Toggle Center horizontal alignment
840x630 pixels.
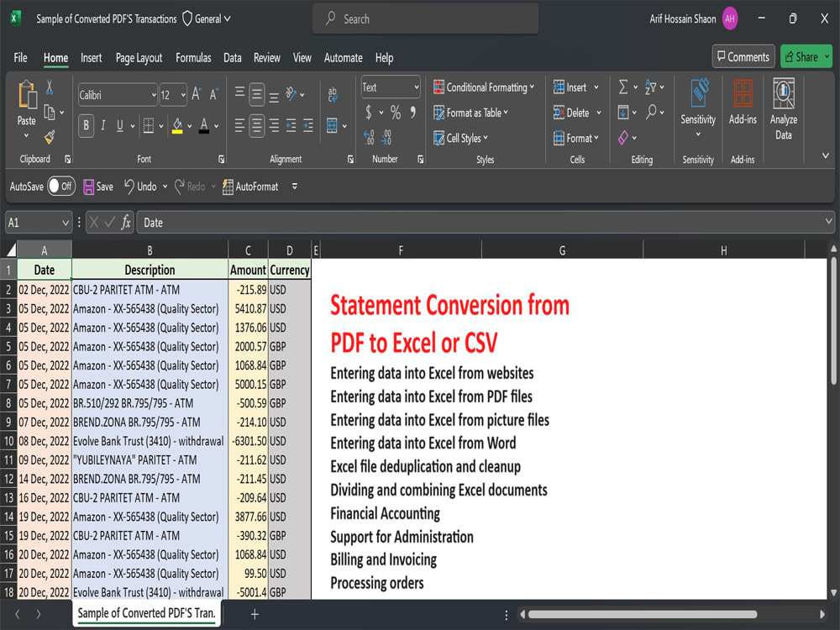(257, 126)
